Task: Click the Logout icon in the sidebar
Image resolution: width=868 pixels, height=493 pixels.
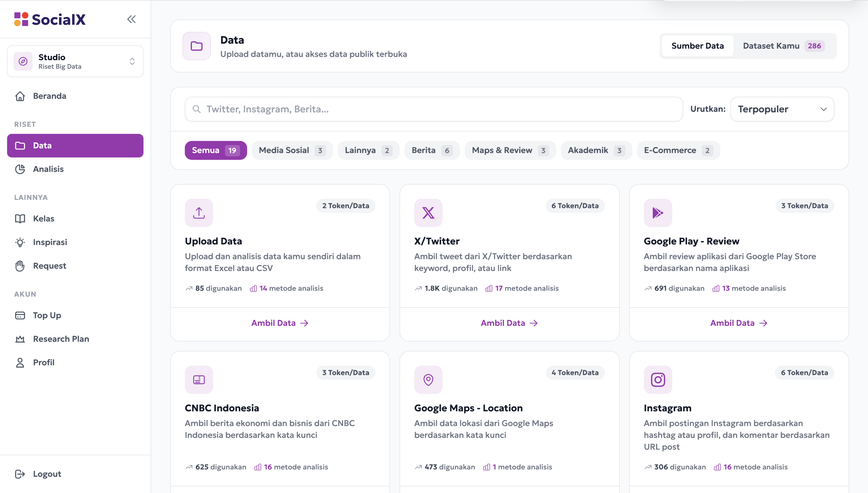Action: click(x=20, y=474)
